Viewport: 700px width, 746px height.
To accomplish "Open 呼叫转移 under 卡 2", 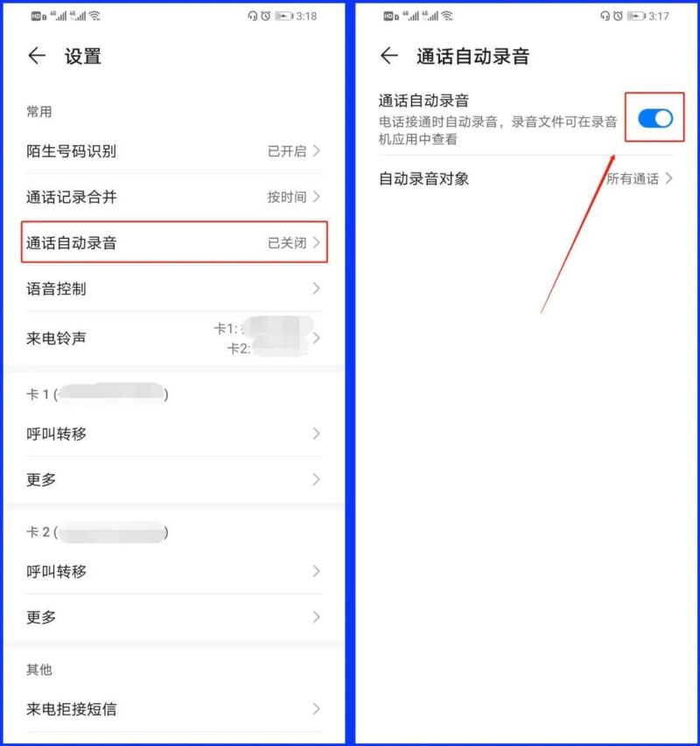I will pos(174,571).
